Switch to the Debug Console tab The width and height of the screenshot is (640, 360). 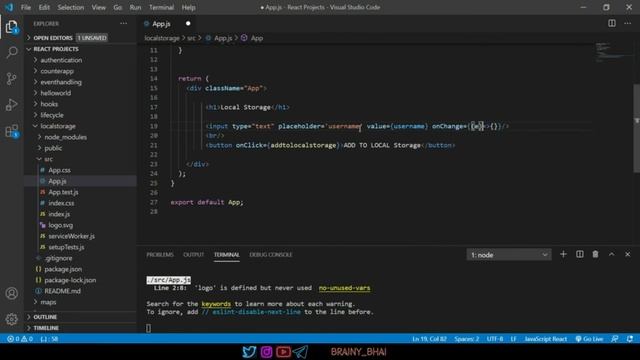pyautogui.click(x=271, y=255)
